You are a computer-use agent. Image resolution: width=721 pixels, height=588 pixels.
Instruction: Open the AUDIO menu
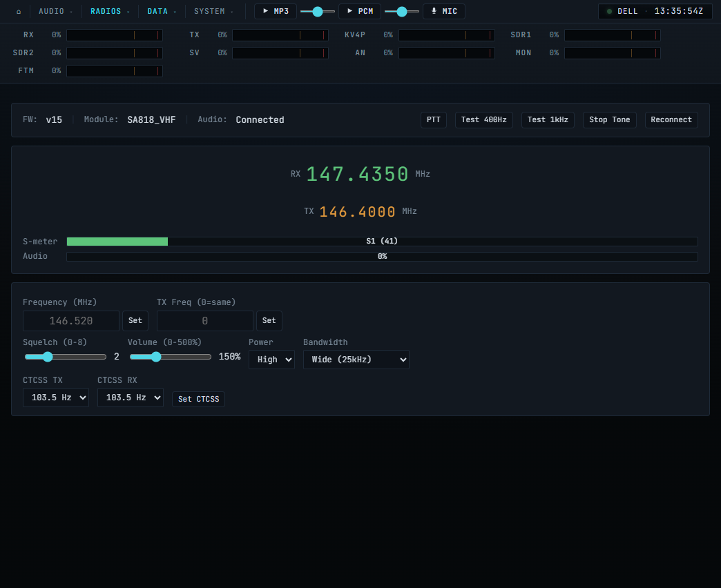click(56, 12)
